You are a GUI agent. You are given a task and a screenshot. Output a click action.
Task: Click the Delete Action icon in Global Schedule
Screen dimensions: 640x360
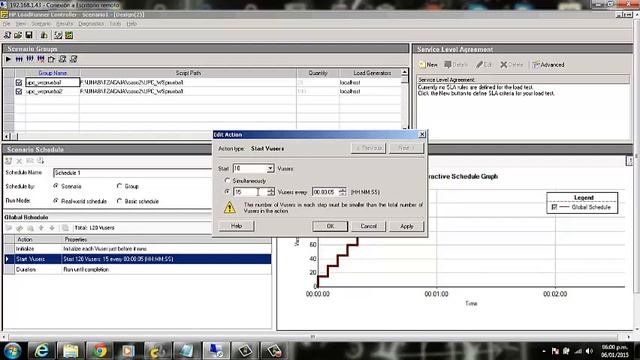point(30,228)
